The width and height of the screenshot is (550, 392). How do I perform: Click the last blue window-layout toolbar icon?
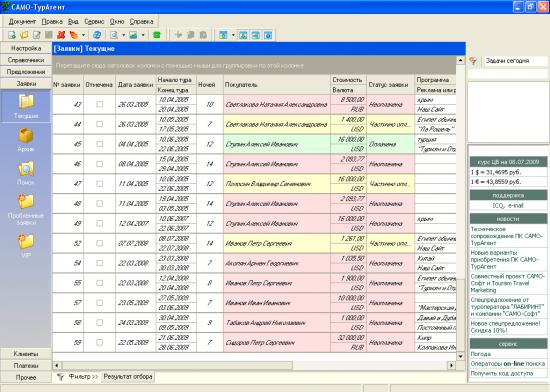pos(268,35)
